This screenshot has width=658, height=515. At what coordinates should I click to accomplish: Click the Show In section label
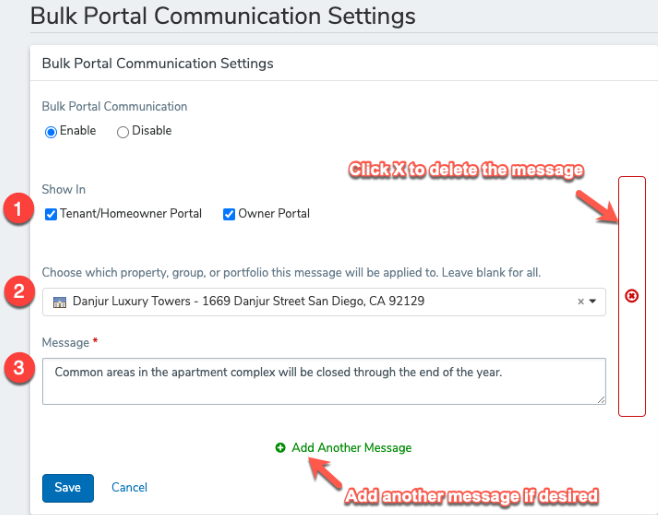pyautogui.click(x=63, y=189)
